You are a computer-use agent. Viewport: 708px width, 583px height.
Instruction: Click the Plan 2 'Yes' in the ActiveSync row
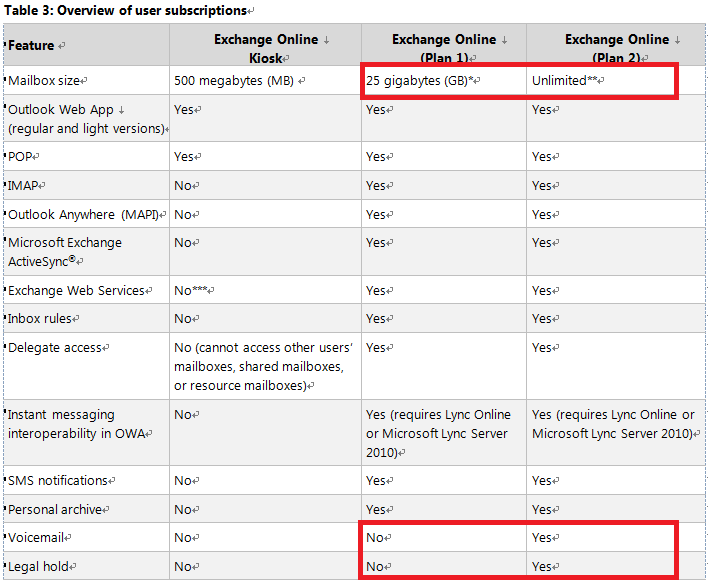541,243
